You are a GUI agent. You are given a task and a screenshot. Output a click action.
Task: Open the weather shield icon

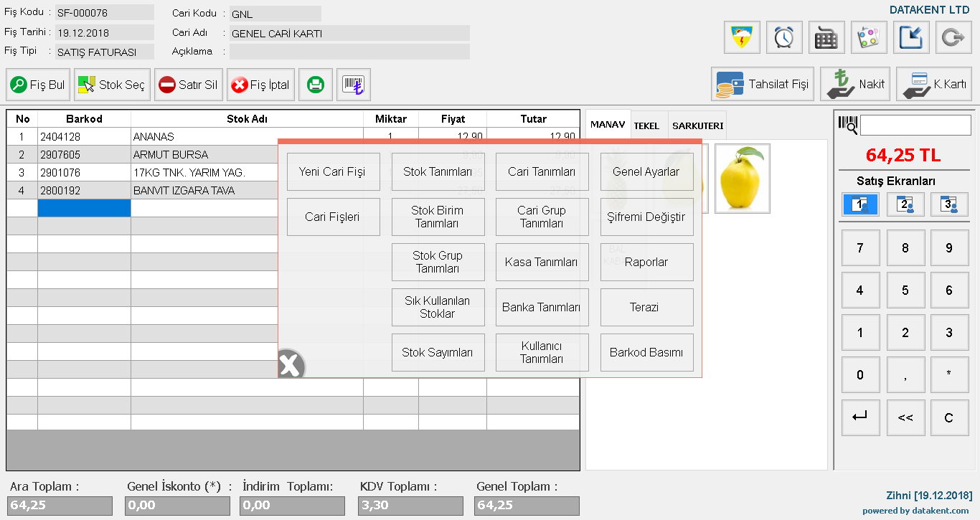click(x=743, y=37)
